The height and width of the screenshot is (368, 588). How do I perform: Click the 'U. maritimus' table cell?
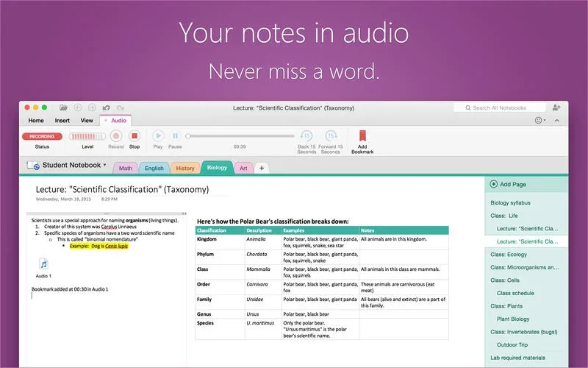tap(263, 329)
